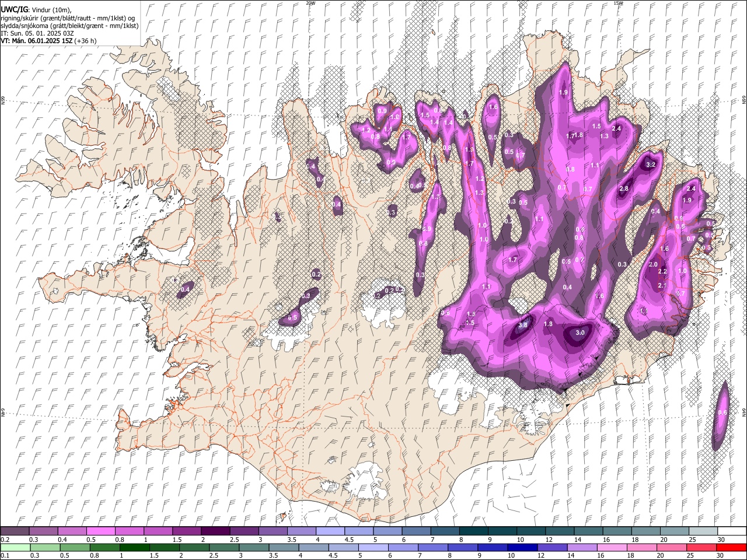Select the white 30 mm snow swatch

pyautogui.click(x=731, y=531)
